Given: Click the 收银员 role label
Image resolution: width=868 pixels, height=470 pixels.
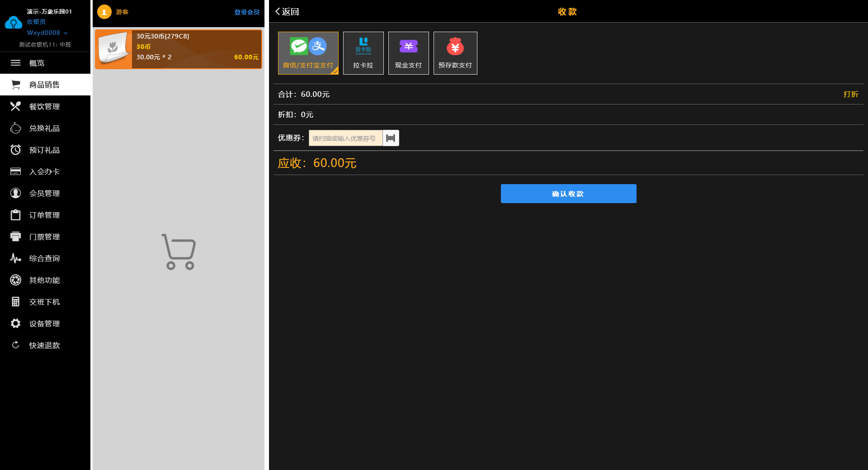Looking at the screenshot, I should (36, 22).
